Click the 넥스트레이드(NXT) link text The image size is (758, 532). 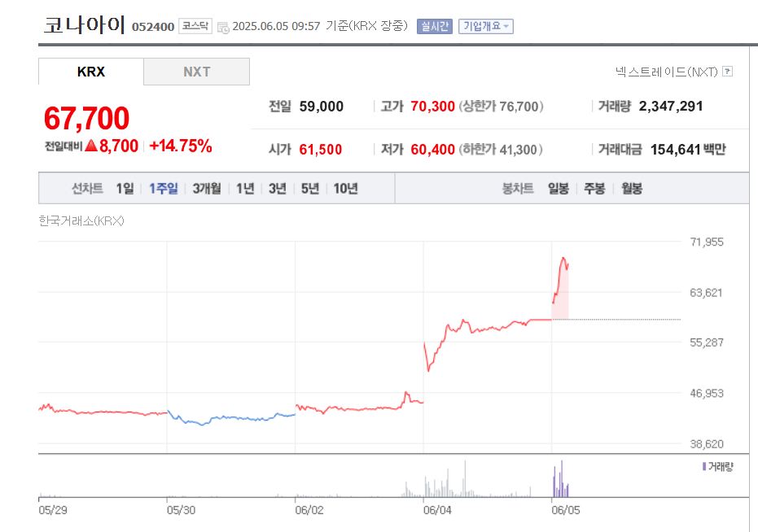tap(667, 72)
